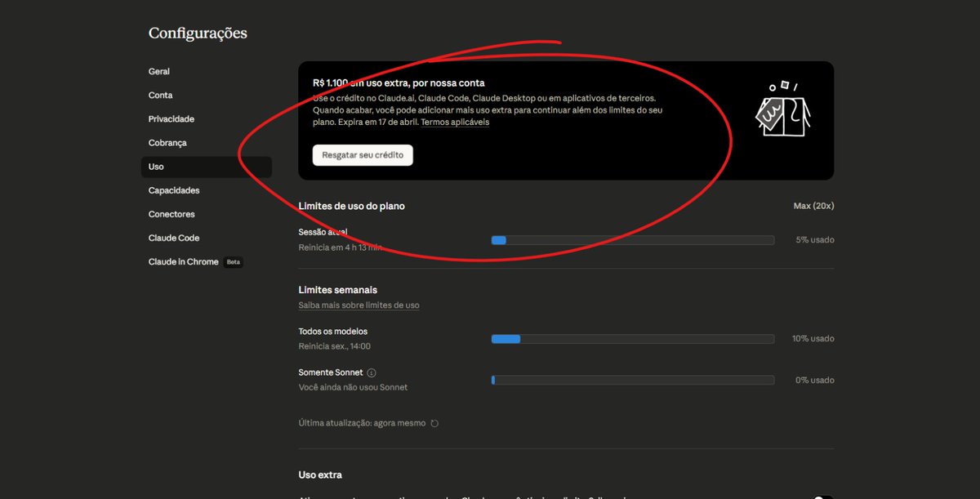Open the Termos aplicáveis link
980x499 pixels.
[455, 123]
